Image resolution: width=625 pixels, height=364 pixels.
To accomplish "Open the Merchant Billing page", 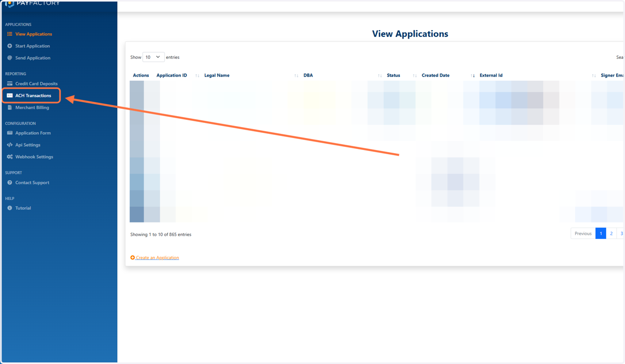I will click(x=32, y=107).
